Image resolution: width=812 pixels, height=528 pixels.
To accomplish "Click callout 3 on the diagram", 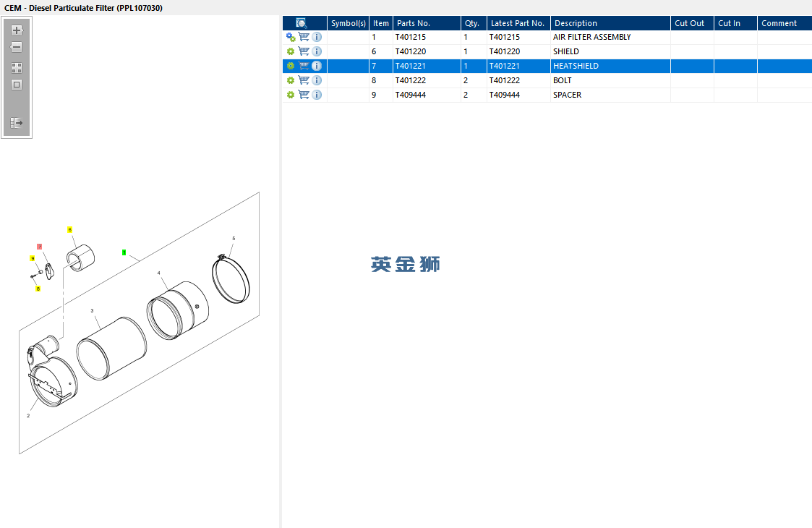I will coord(92,311).
